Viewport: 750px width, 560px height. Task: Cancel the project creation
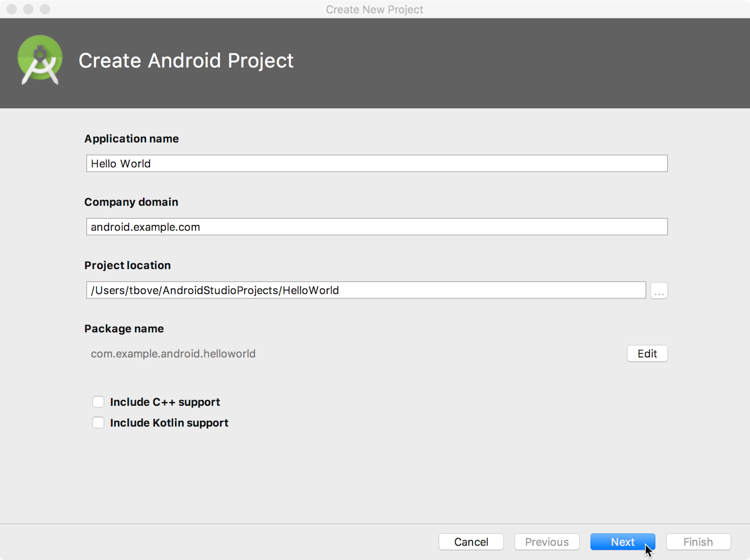pyautogui.click(x=471, y=542)
